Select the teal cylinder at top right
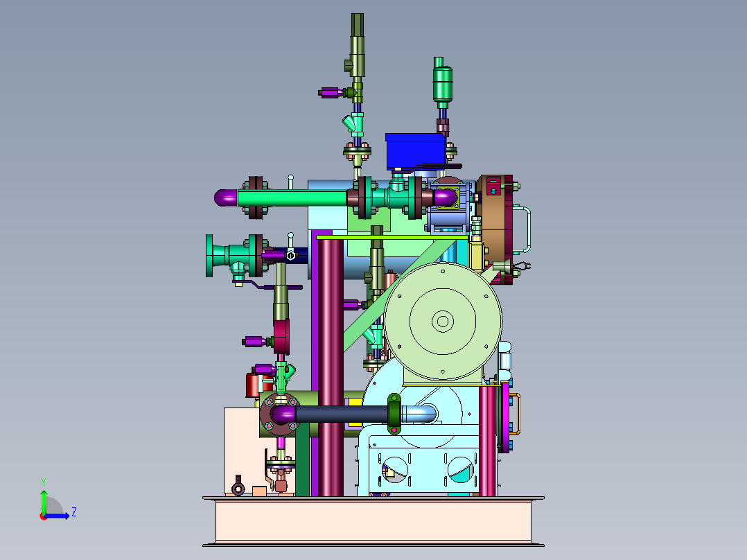The width and height of the screenshot is (747, 560). click(x=443, y=85)
